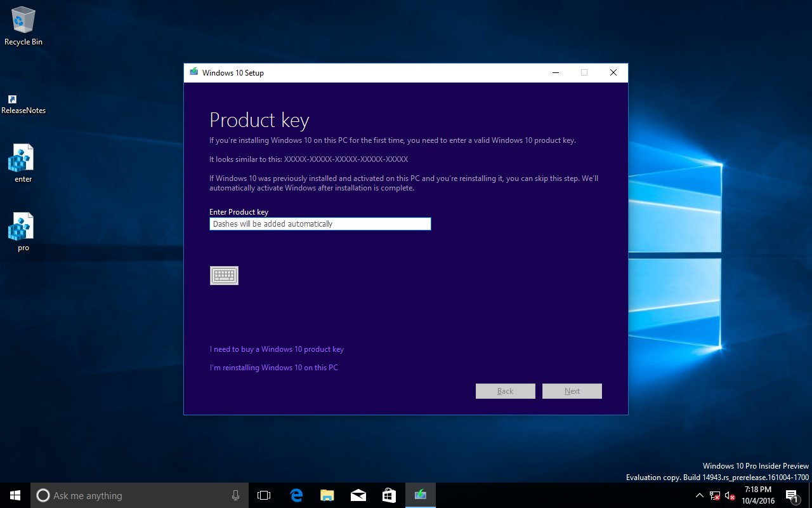
Task: Open the Store app from the taskbar
Action: (389, 495)
